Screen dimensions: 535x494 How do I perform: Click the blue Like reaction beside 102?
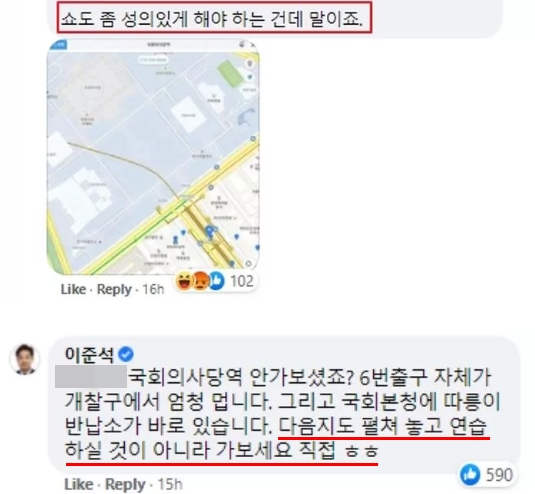[216, 281]
